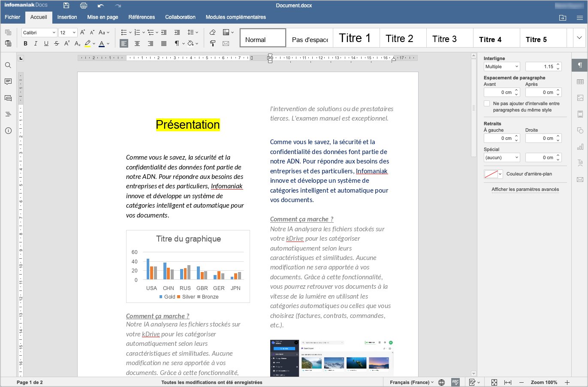Increase font size button

point(83,32)
